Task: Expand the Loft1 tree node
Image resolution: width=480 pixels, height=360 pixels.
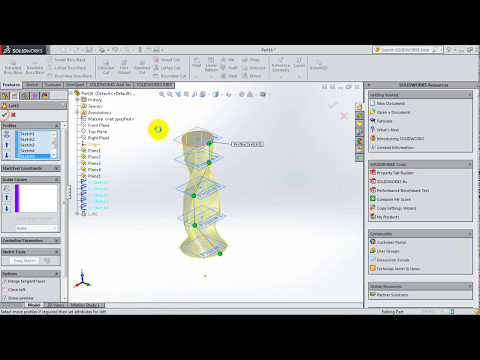Action: click(x=77, y=214)
